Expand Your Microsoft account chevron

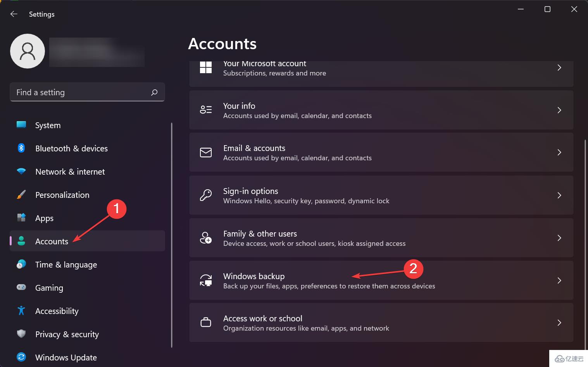click(559, 68)
